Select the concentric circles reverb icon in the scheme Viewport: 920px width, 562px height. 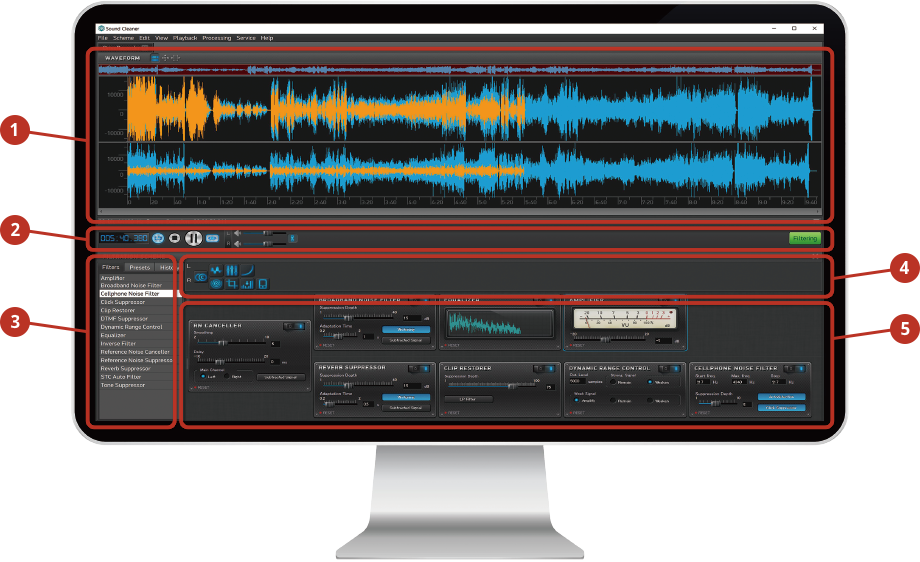tap(217, 284)
